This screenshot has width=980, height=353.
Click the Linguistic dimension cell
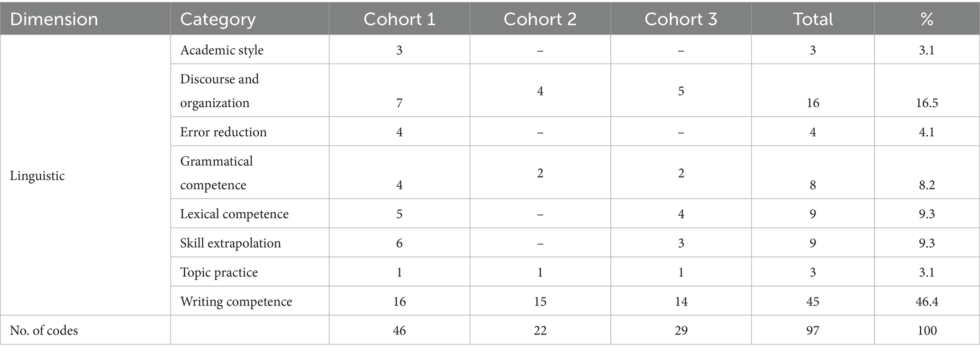coord(37,176)
